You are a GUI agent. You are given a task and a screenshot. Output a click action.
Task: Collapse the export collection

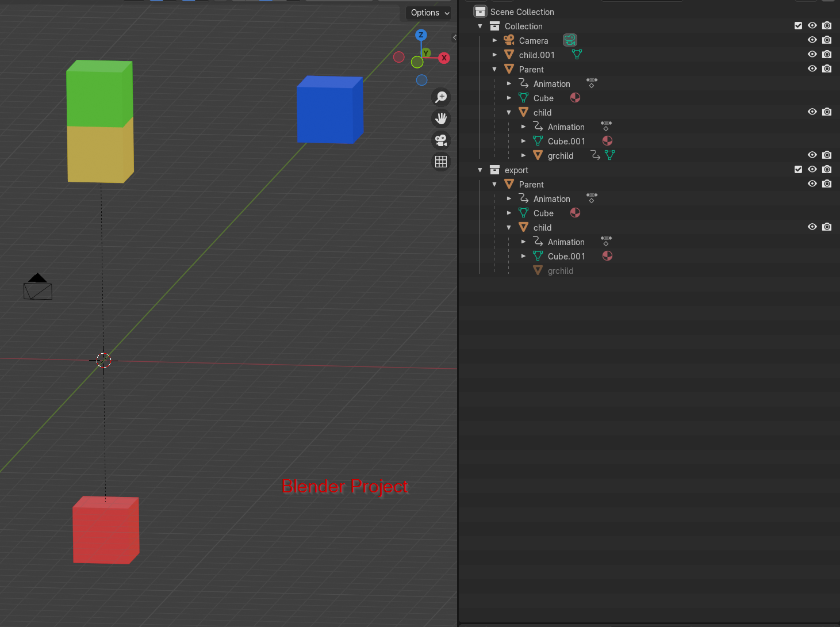480,170
